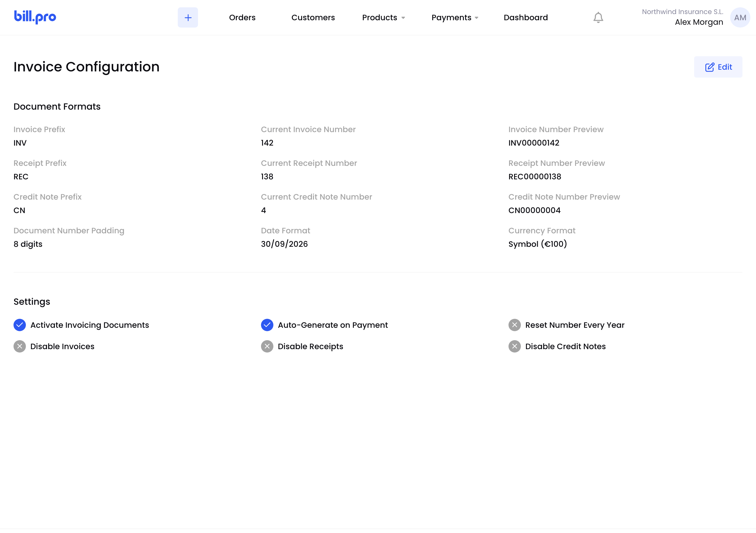Click the Disable Receipts label text

(x=310, y=346)
